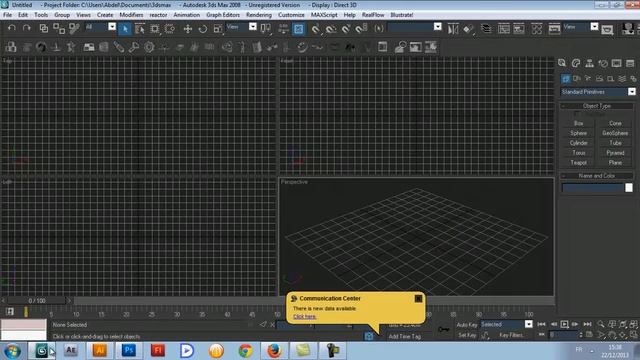Click the Redo arrow in the main toolbar
This screenshot has height=360, width=640.
[x=27, y=28]
